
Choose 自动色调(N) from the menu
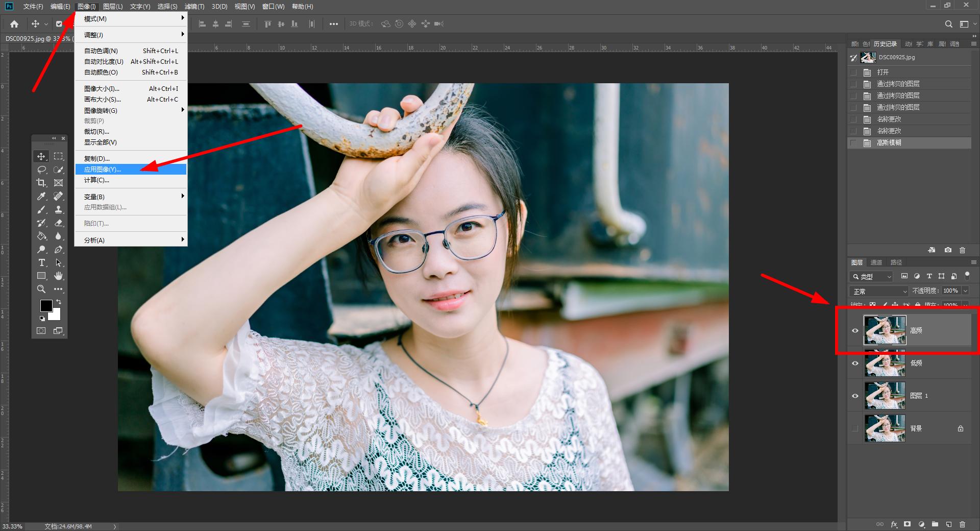click(131, 51)
